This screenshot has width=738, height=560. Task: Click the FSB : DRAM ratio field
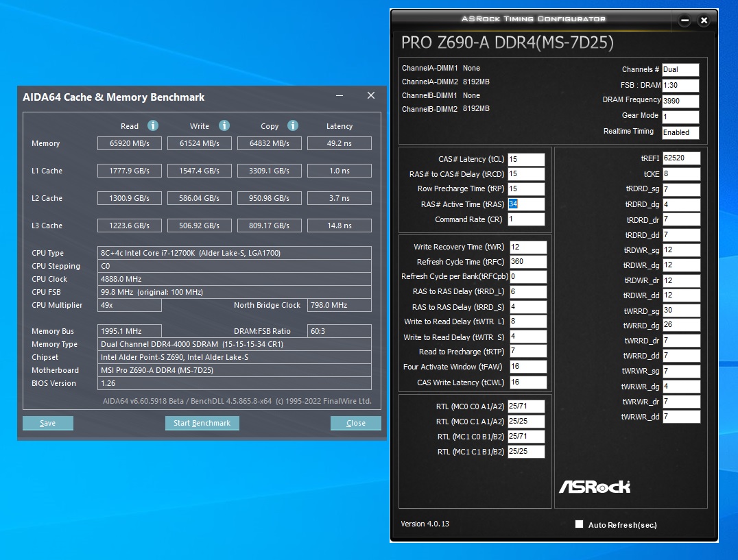pos(680,85)
